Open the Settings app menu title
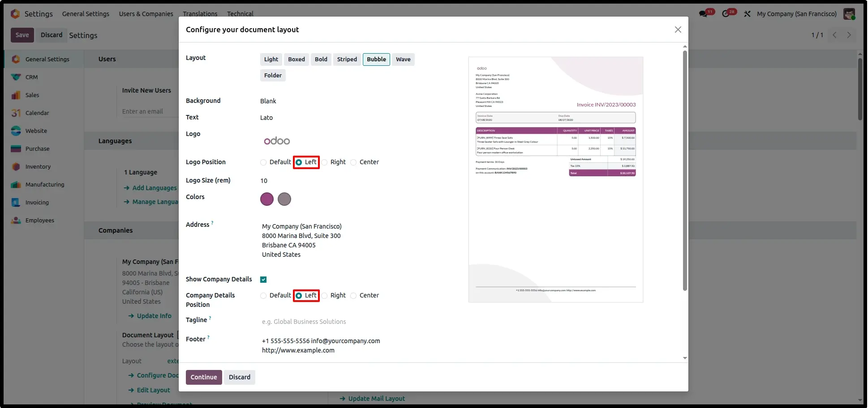868x408 pixels. (39, 14)
